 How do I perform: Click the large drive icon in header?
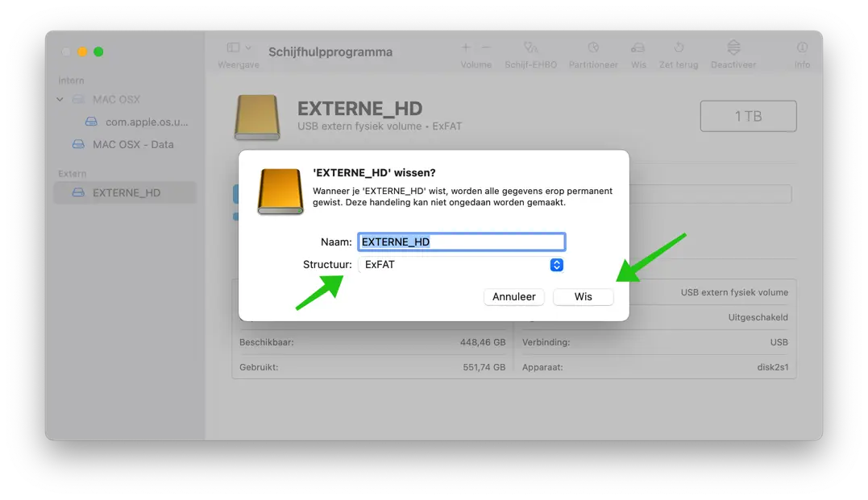pos(257,117)
